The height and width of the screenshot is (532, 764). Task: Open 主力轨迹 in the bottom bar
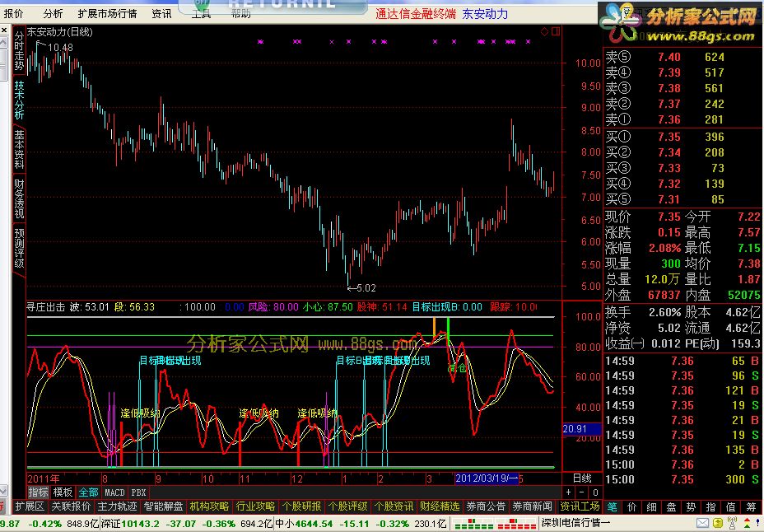(x=117, y=506)
